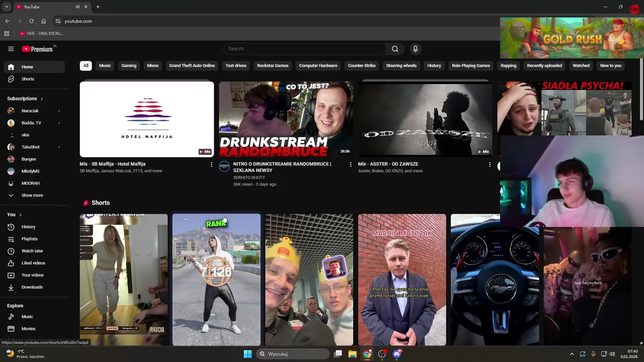
Task: Play Navcia Twitch short
Action: coord(123,280)
